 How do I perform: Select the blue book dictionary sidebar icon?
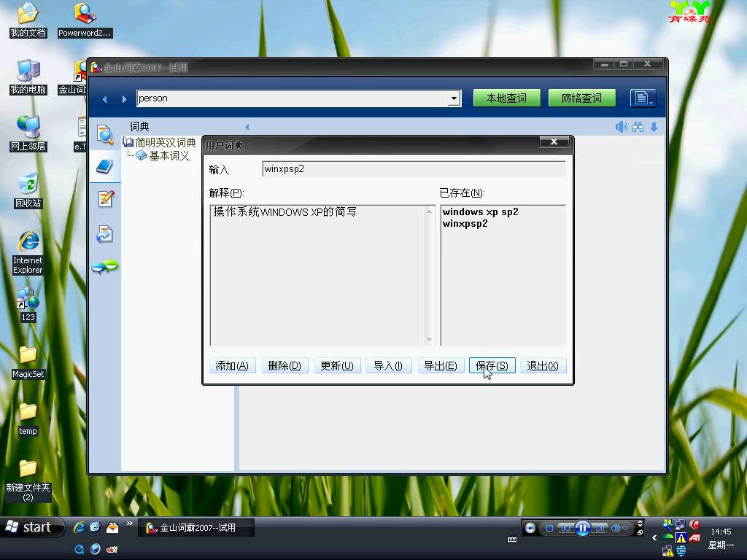[x=105, y=167]
